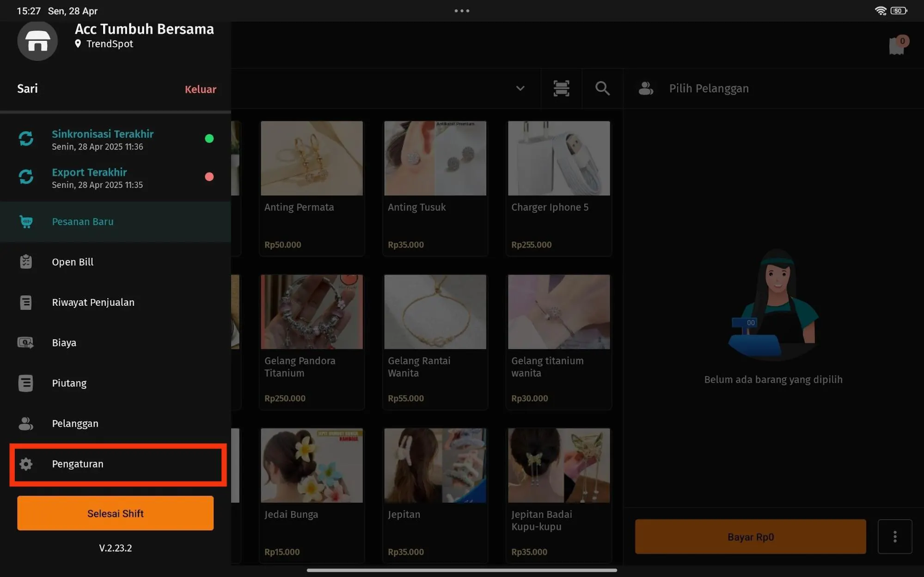Open the three-dot payment options button
924x577 pixels.
(895, 537)
